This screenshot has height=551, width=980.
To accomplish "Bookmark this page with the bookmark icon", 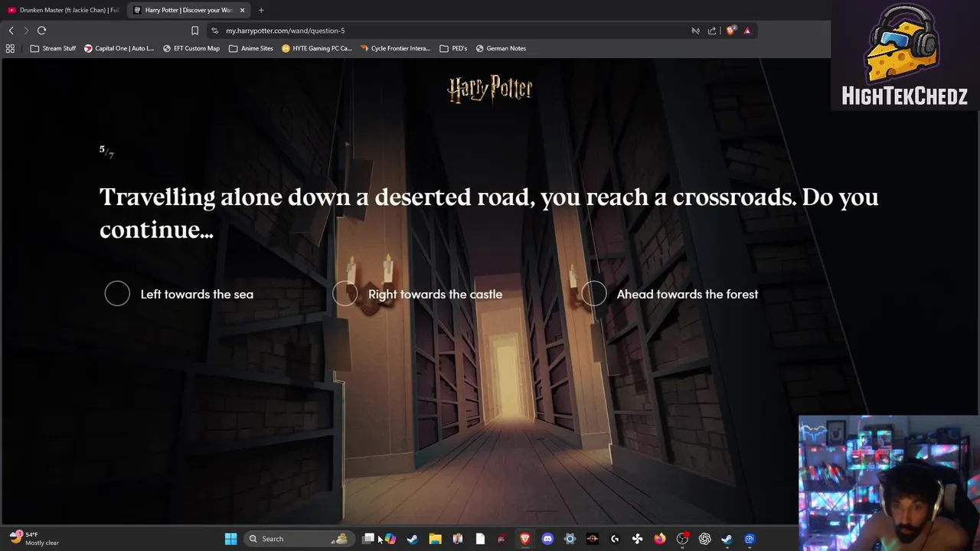I will tap(194, 31).
